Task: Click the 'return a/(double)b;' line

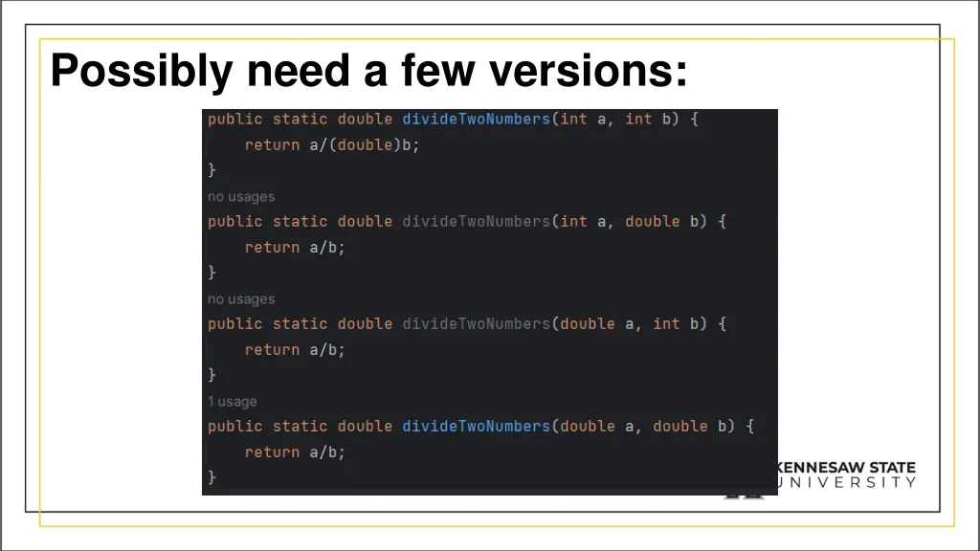Action: pos(332,145)
